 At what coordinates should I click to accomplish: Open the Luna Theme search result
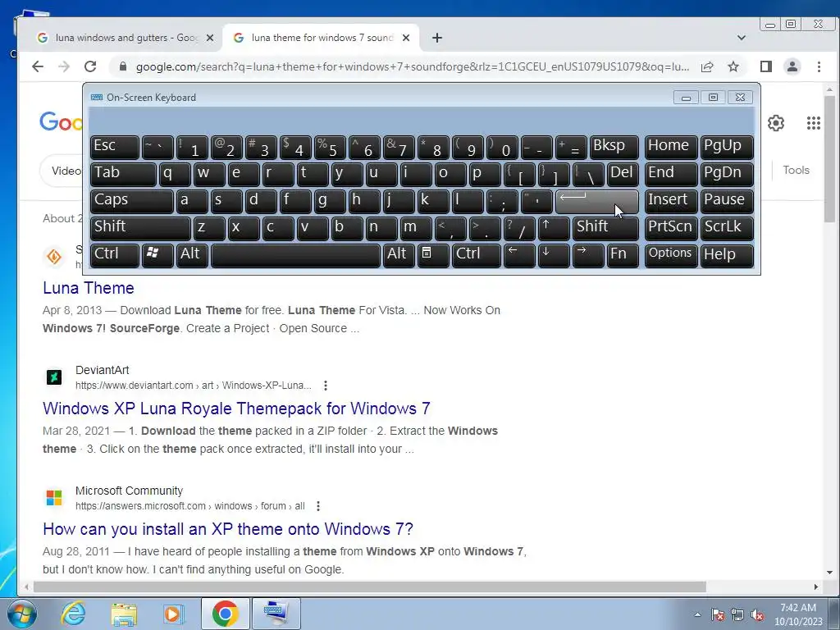(89, 288)
